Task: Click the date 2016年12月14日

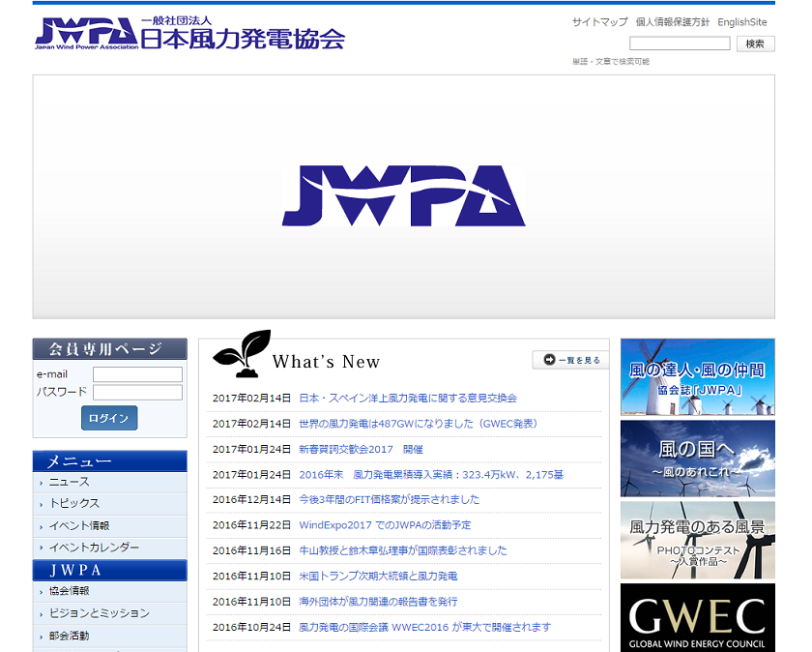Action: [x=251, y=499]
